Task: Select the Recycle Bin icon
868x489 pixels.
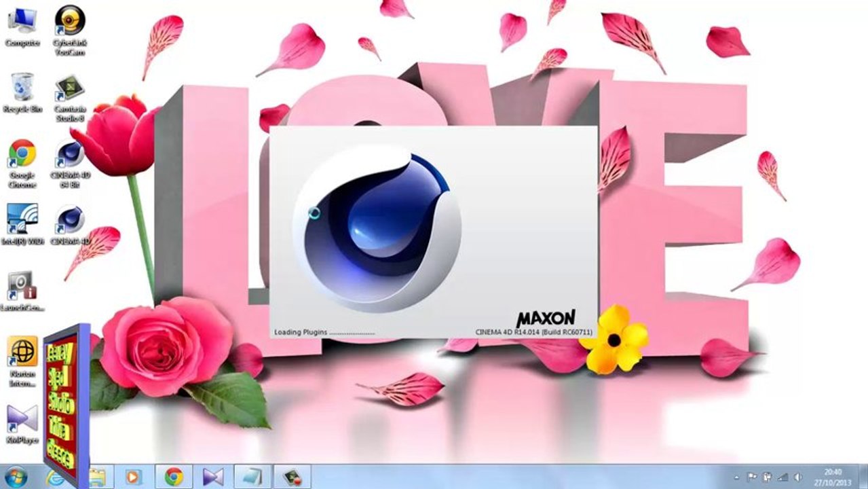Action: pos(22,92)
